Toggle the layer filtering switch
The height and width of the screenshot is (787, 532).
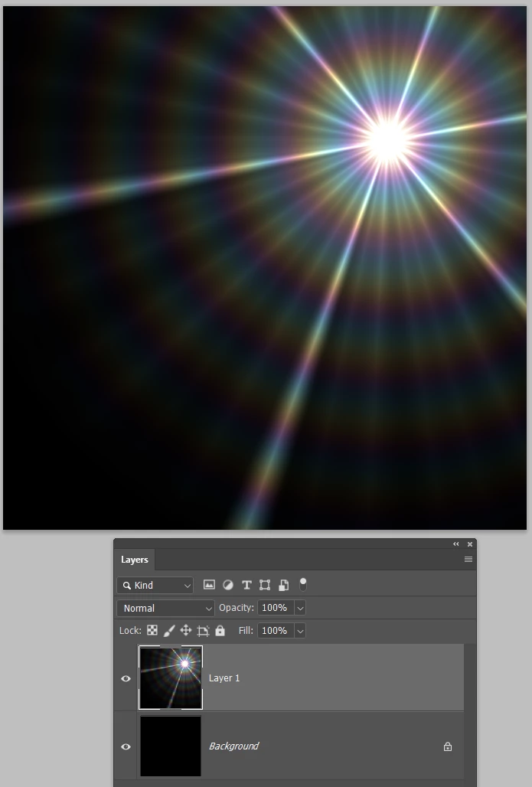tap(302, 584)
